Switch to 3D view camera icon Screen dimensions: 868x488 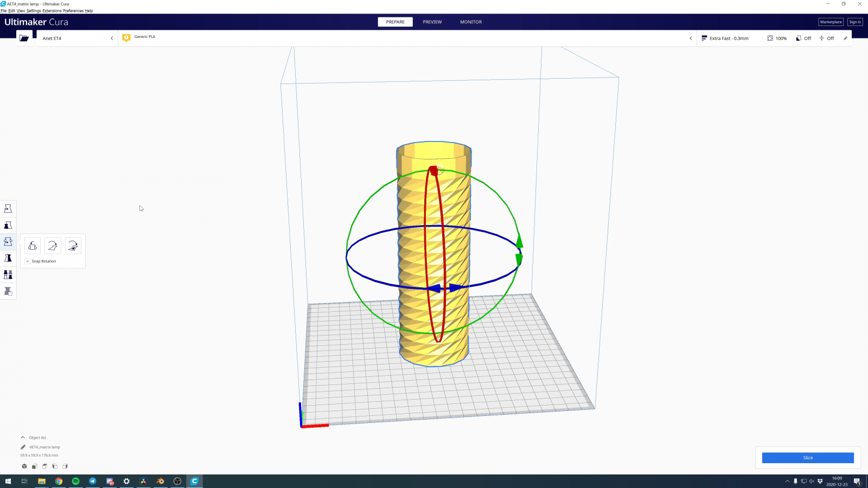pos(24,466)
